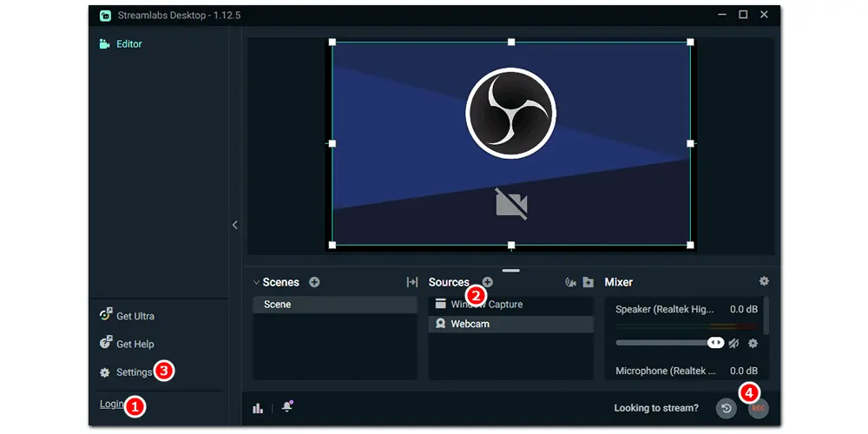Click the Mixer panel scrollbar
Screen dimensions: 868x434
click(x=766, y=316)
